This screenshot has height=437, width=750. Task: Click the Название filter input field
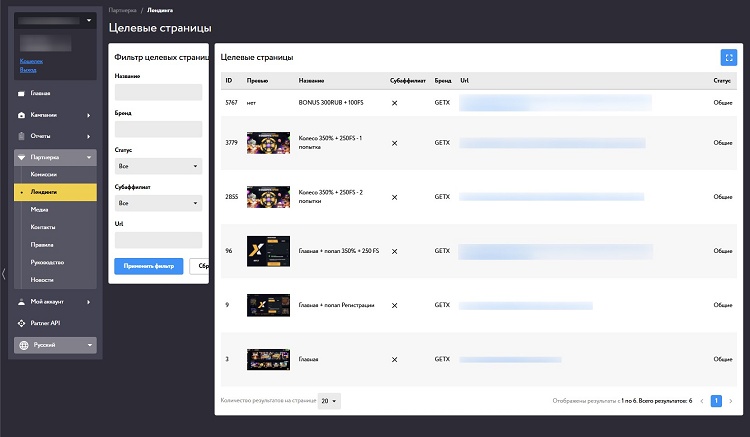[158, 92]
